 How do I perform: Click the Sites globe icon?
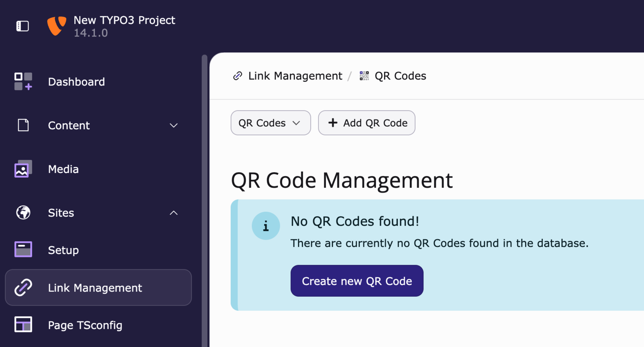(23, 213)
